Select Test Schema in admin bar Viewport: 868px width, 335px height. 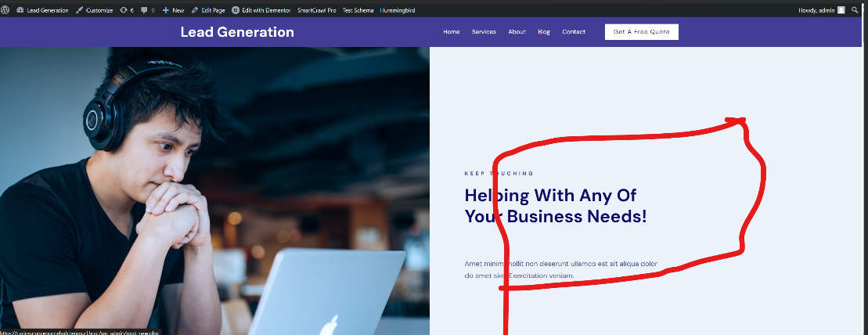358,10
